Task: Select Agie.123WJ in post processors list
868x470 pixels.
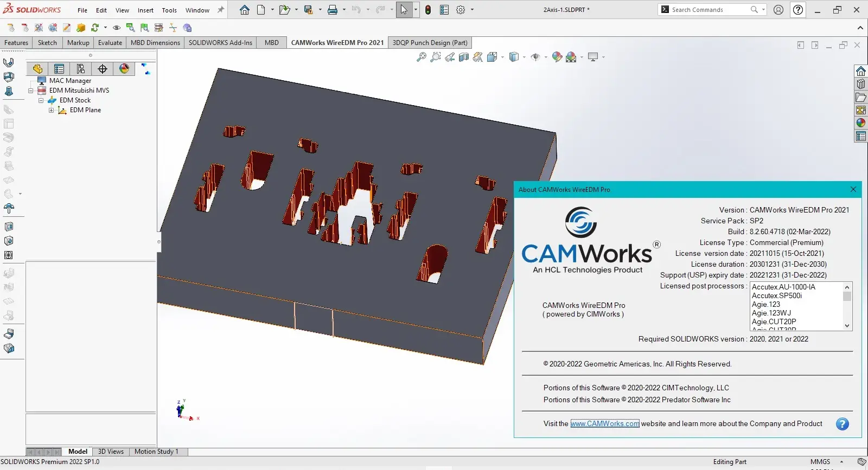Action: [x=771, y=313]
